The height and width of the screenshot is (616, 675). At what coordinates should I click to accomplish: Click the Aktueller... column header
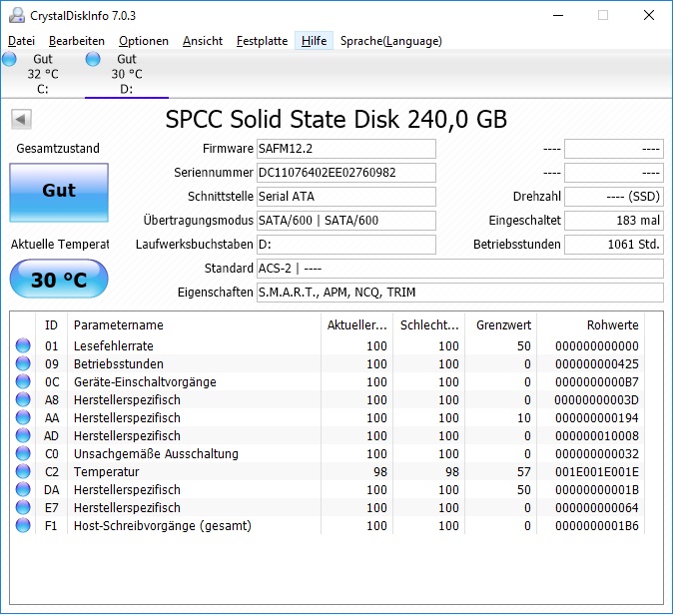point(356,325)
